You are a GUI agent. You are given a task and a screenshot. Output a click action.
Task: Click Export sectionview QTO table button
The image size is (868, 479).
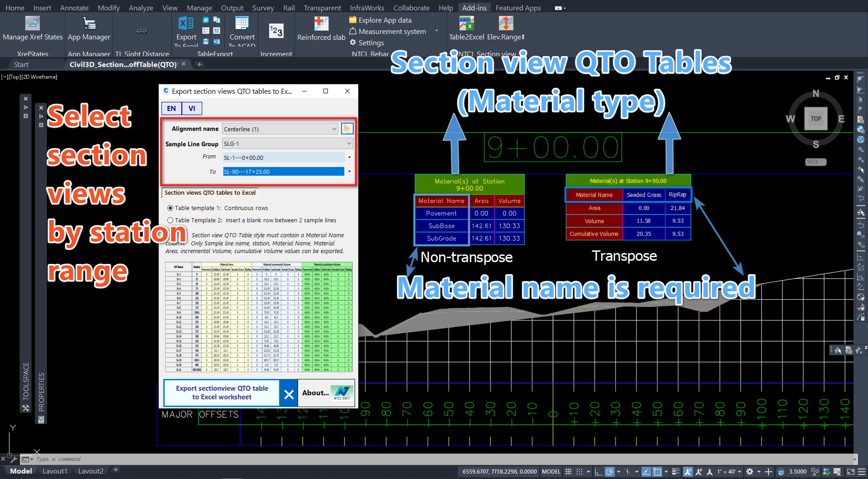point(222,393)
